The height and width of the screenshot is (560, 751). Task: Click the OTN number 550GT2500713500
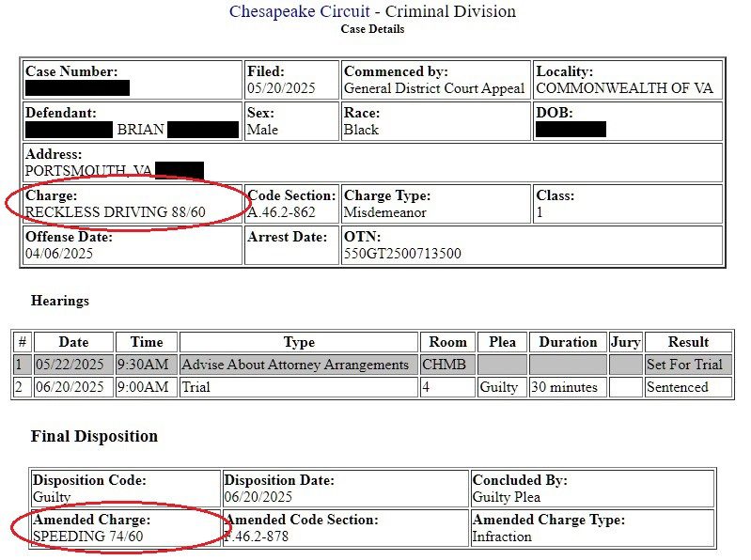tap(402, 253)
